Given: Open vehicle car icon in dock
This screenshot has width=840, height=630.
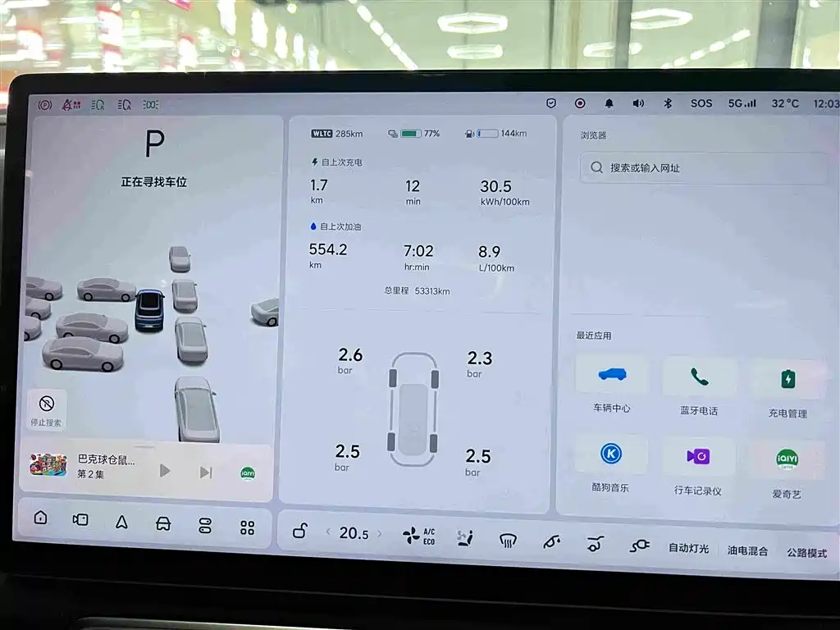Looking at the screenshot, I should 163,524.
